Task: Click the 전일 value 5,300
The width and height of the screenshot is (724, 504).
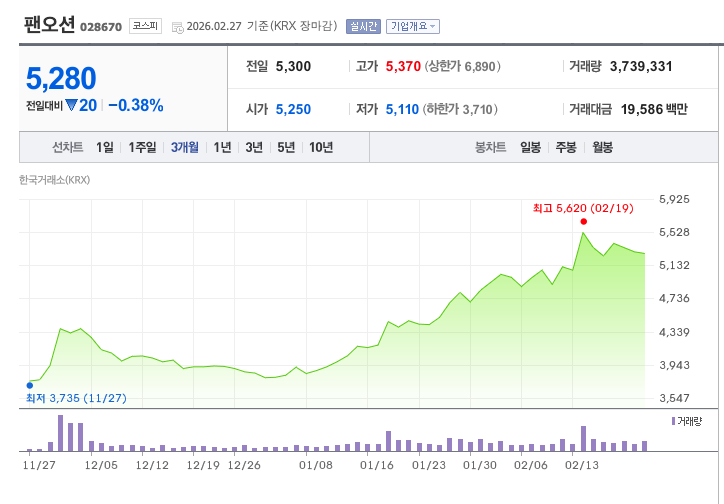Action: 293,66
